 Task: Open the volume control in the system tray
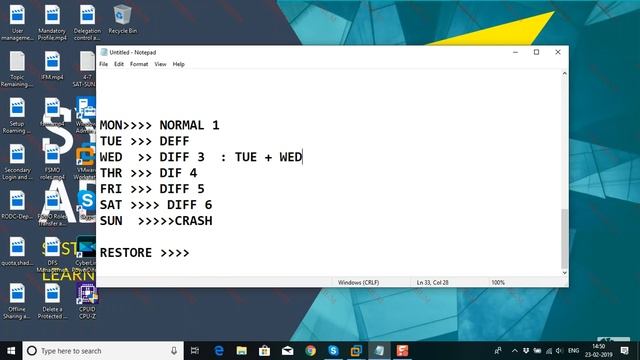pos(559,351)
